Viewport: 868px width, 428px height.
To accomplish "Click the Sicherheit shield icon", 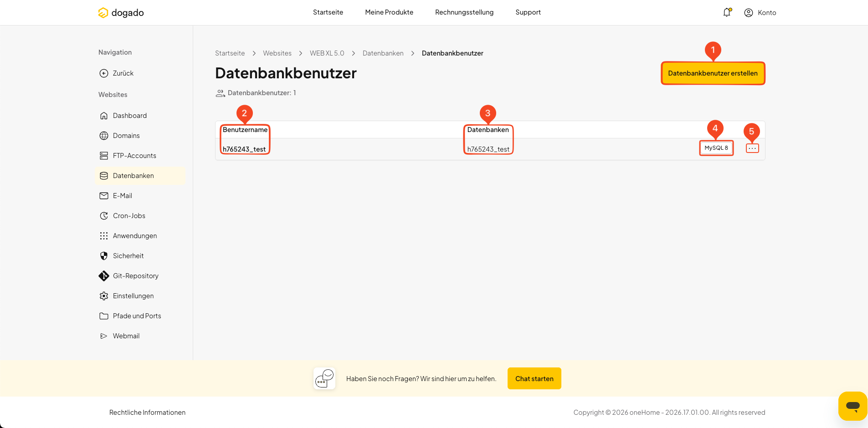I will pos(104,256).
